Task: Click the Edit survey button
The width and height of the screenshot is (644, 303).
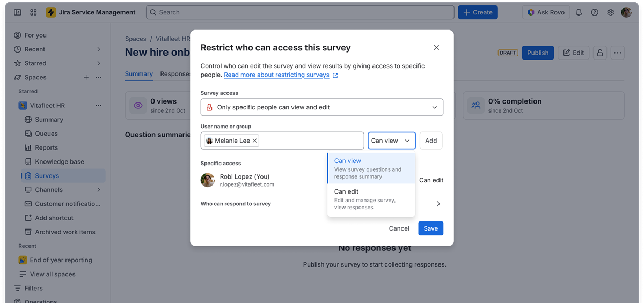Action: pyautogui.click(x=574, y=53)
